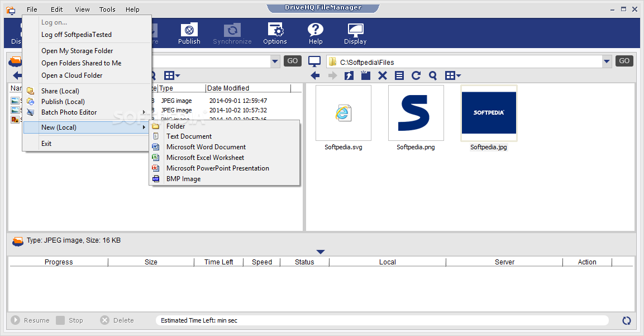This screenshot has width=644, height=336.
Task: Click the Server column header
Action: [x=504, y=262]
